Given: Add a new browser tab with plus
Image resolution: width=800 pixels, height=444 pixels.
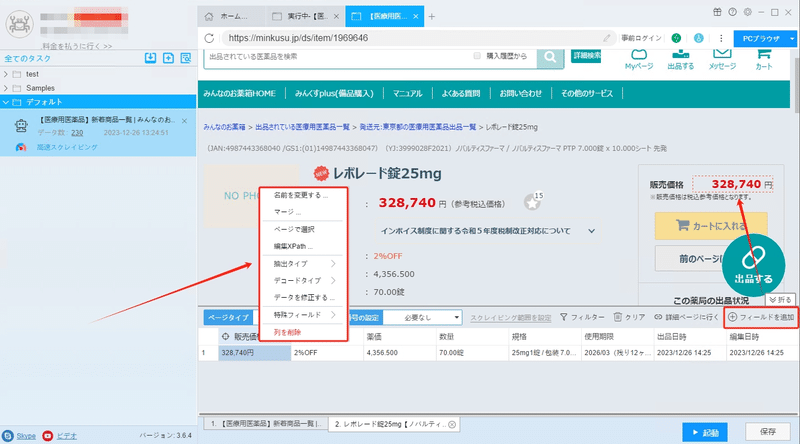Looking at the screenshot, I should pyautogui.click(x=432, y=16).
